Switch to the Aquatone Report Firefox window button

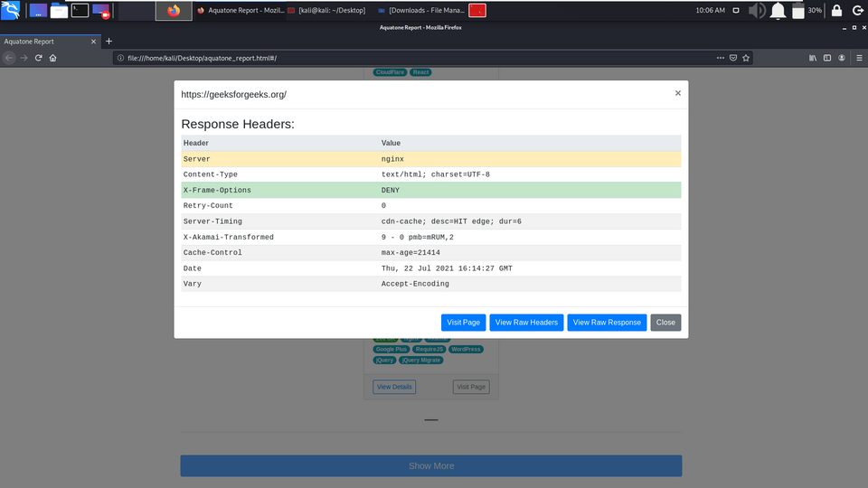(241, 11)
